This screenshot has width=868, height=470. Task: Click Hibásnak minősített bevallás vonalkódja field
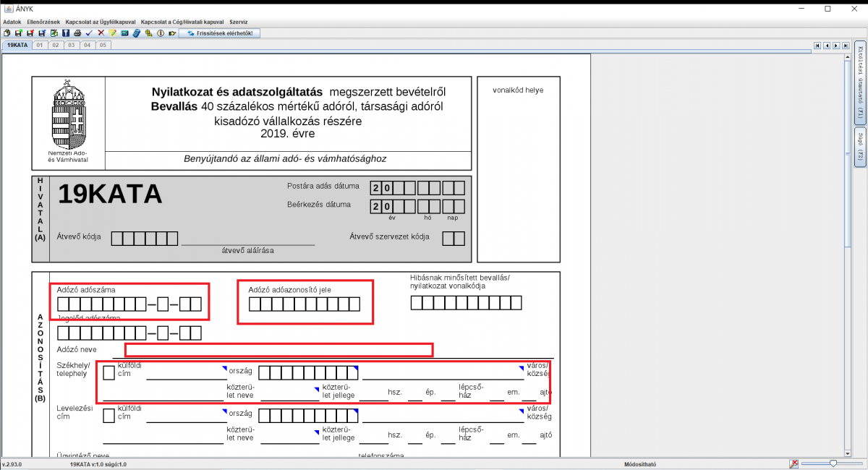coord(466,302)
